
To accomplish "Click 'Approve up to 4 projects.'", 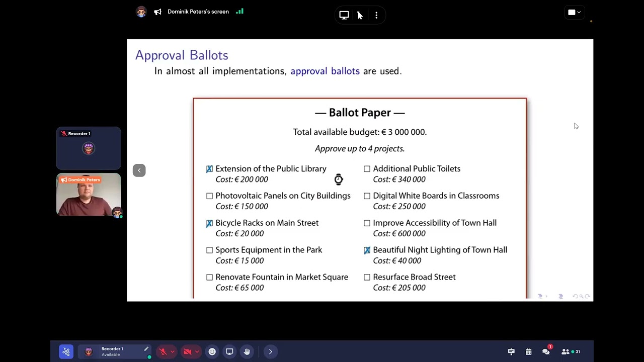I will (x=360, y=149).
